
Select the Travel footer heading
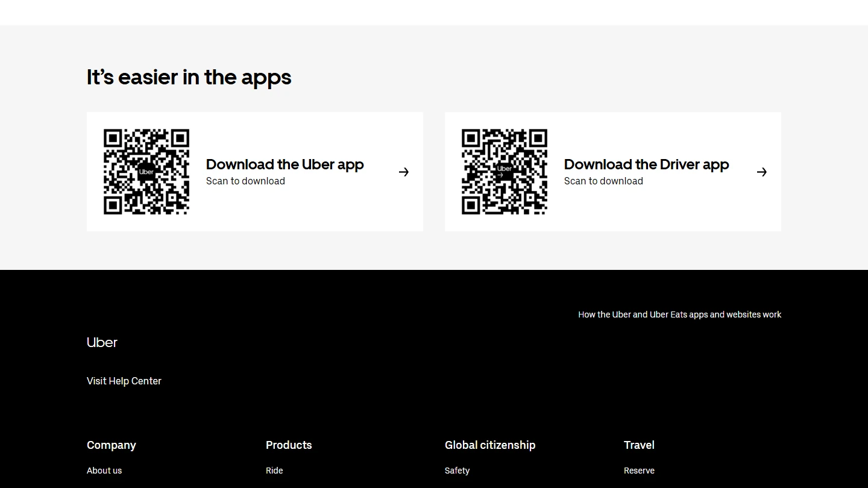[x=639, y=445]
